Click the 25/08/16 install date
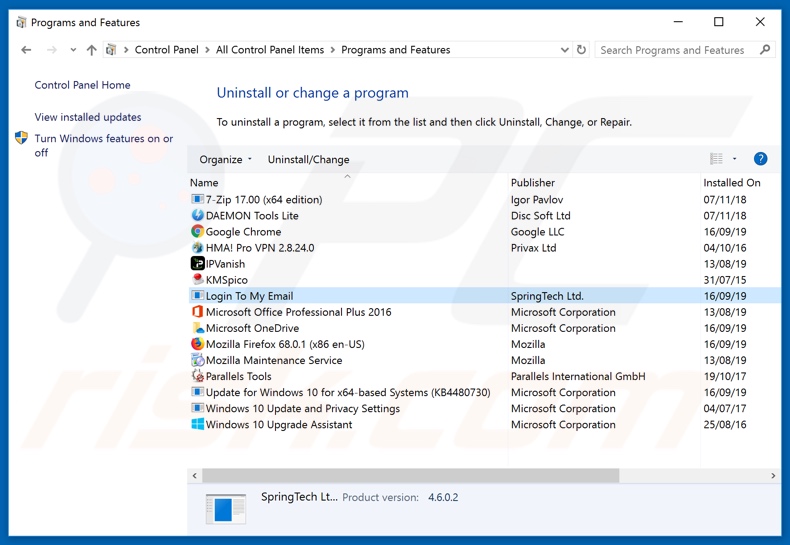 [x=725, y=425]
